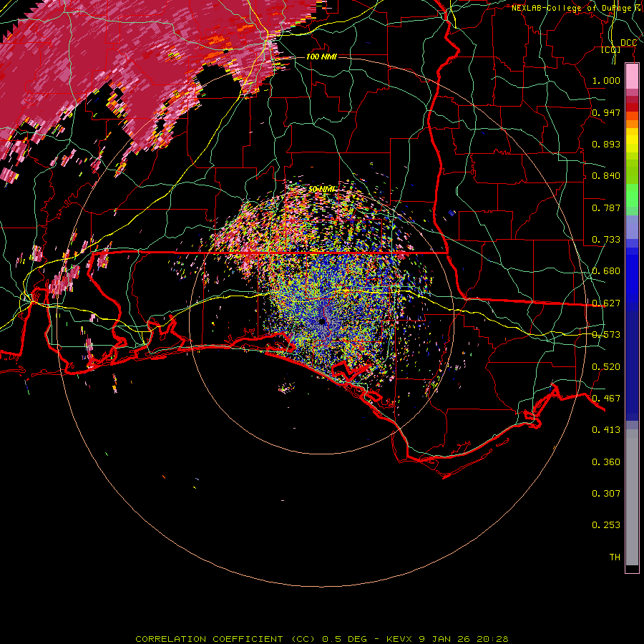This screenshot has height=644, width=644.
Task: Click the 20:28 timestamp
Action: tap(492, 639)
